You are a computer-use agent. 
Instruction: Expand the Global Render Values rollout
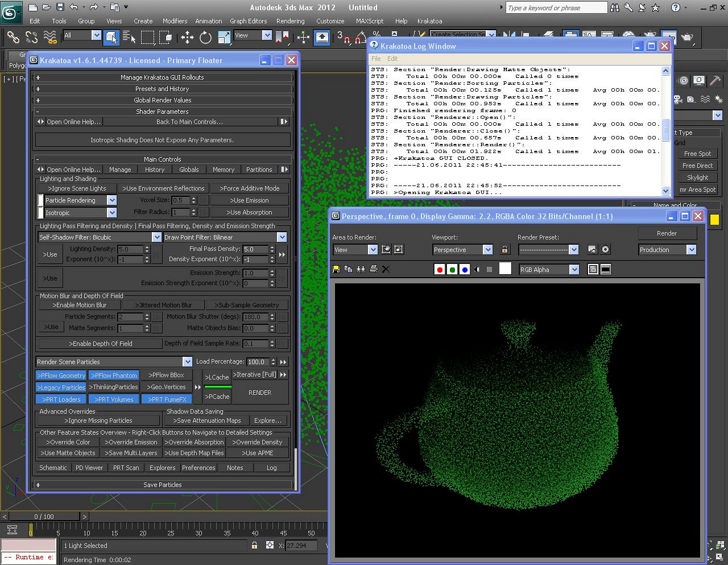pos(163,100)
